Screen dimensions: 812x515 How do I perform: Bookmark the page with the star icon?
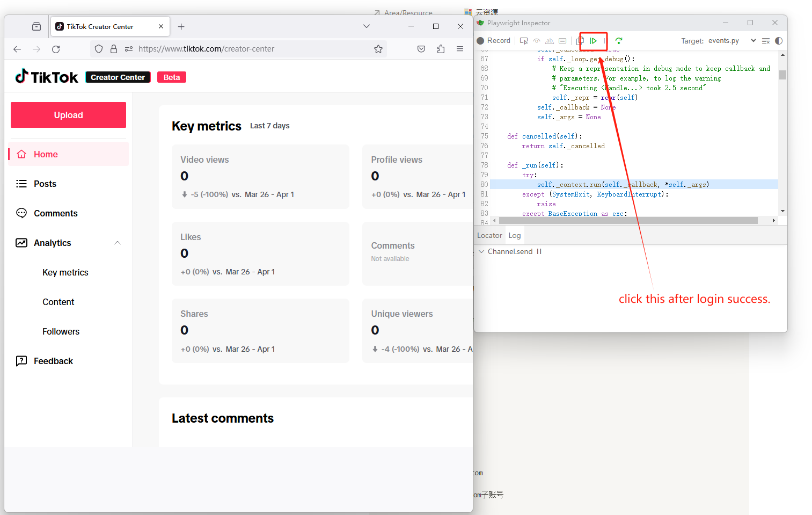coord(378,49)
